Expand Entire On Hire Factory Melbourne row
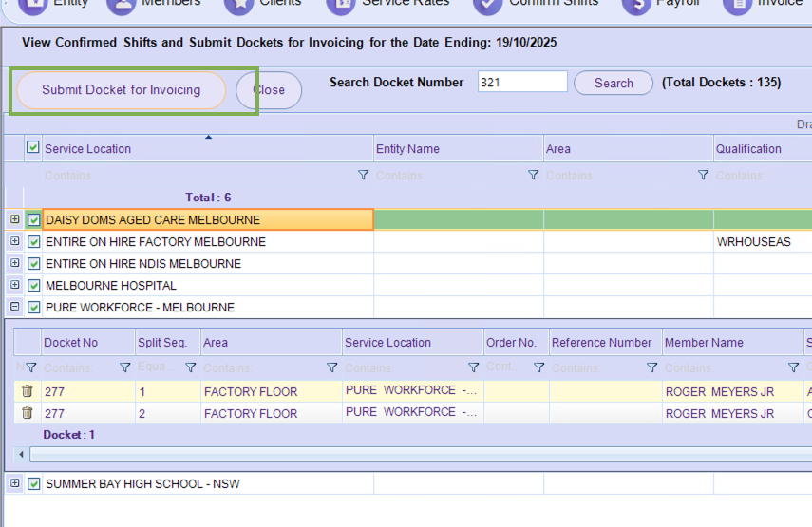 15,242
